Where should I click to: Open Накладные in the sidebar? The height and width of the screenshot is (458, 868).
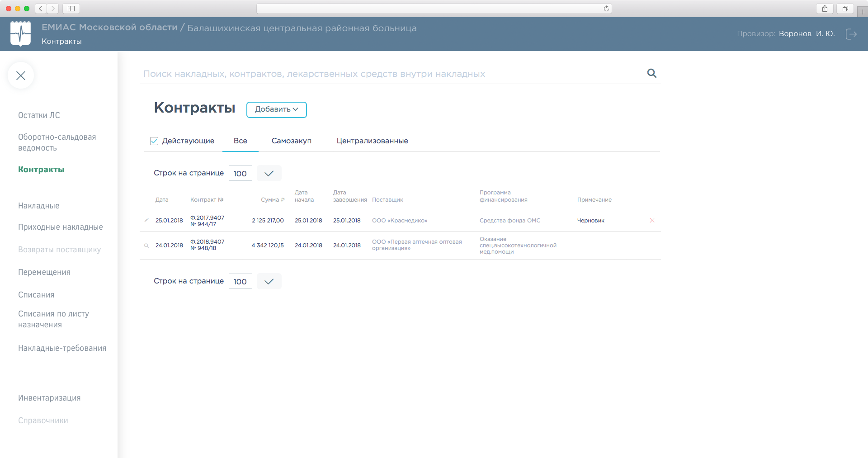pos(39,206)
